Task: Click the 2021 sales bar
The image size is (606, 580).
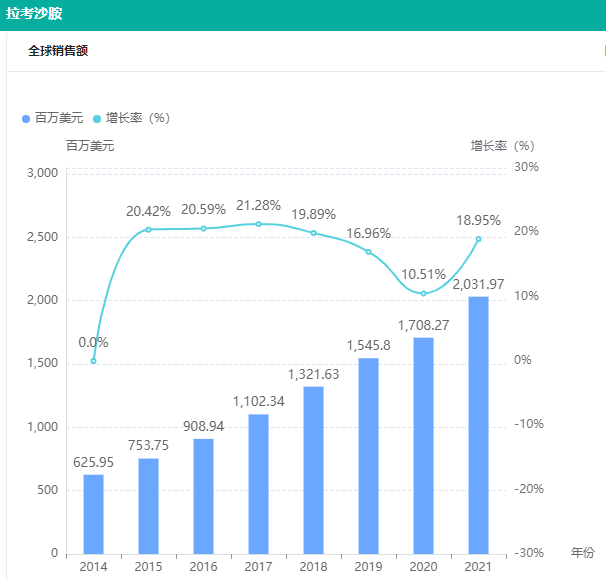Action: click(x=478, y=425)
